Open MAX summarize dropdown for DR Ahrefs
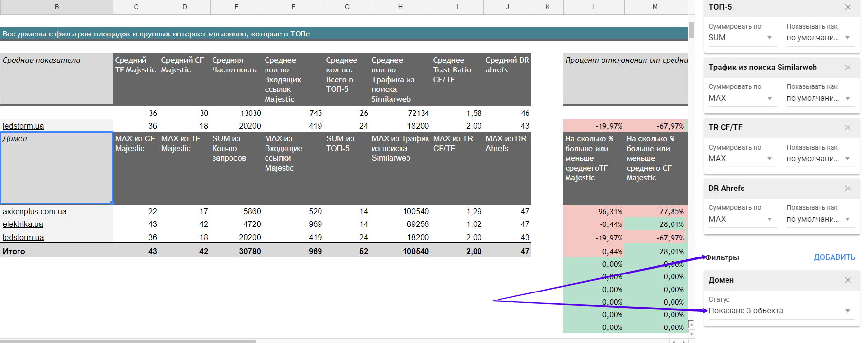The height and width of the screenshot is (343, 868). (x=740, y=219)
